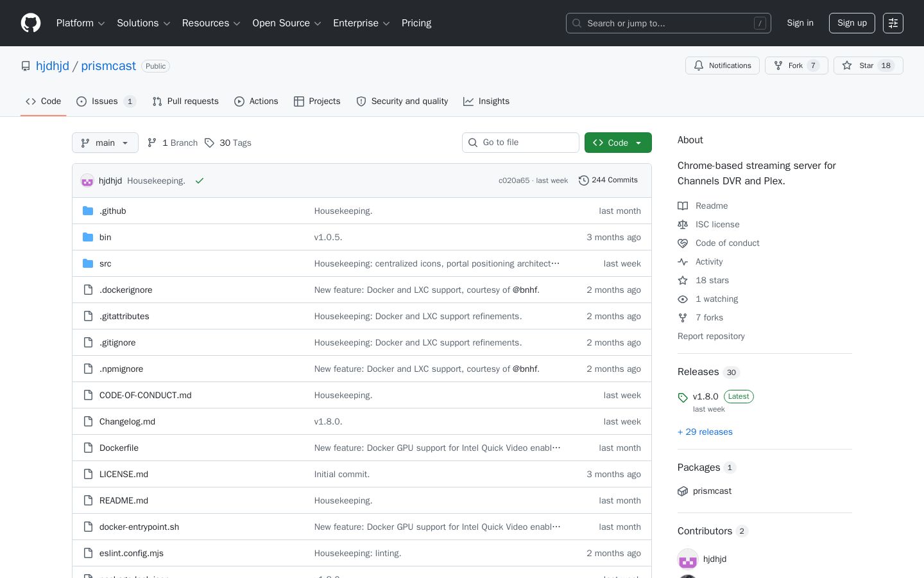Click the eye icon beside 1 watching
This screenshot has width=924, height=578.
[x=683, y=299]
